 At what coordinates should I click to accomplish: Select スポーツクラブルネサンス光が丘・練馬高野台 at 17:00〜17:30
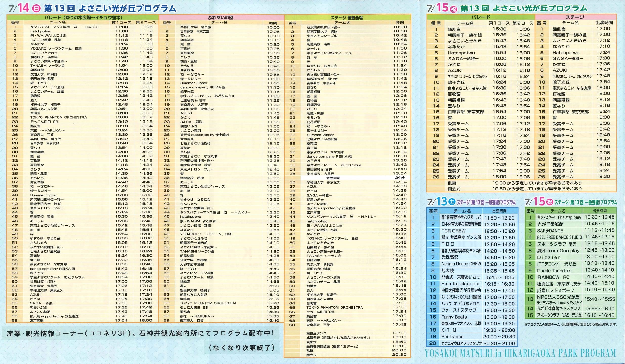click(461, 297)
